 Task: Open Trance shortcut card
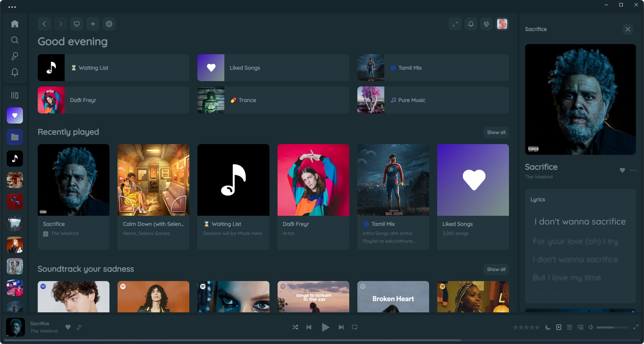(273, 100)
